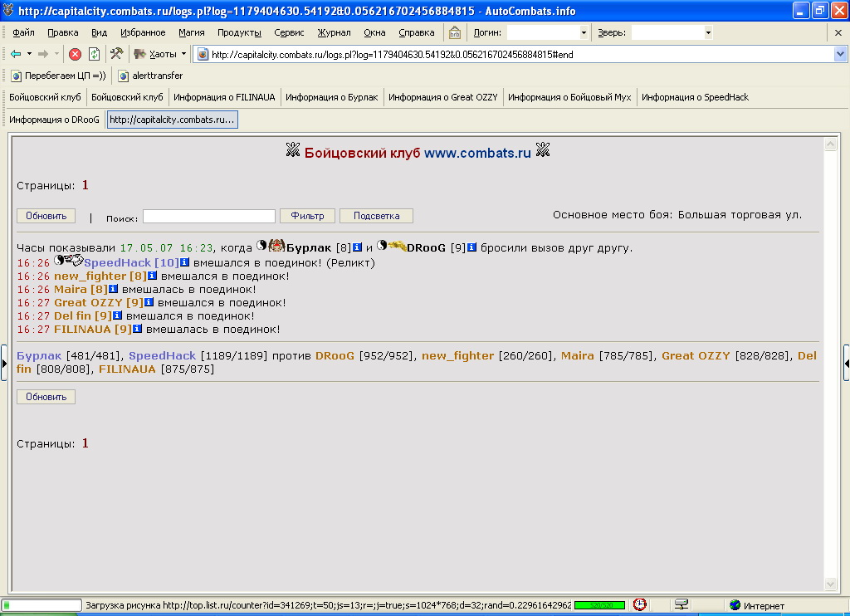The width and height of the screenshot is (850, 616).
Task: Open the Файл menu
Action: pyautogui.click(x=23, y=32)
